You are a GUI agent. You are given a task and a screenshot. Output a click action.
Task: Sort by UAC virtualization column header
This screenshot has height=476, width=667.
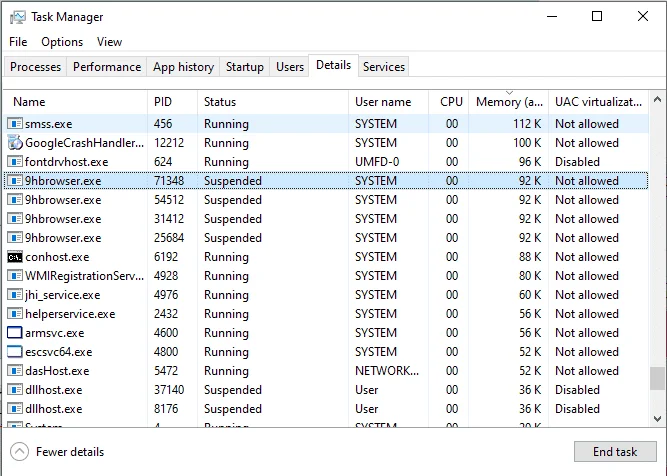599,102
